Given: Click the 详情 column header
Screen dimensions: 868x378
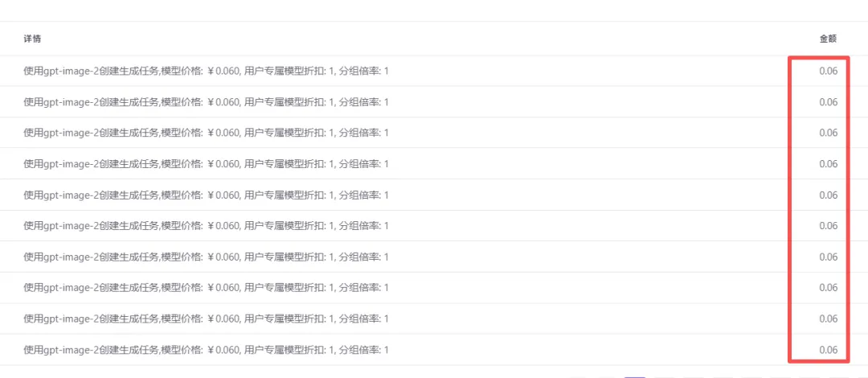Looking at the screenshot, I should pos(31,39).
